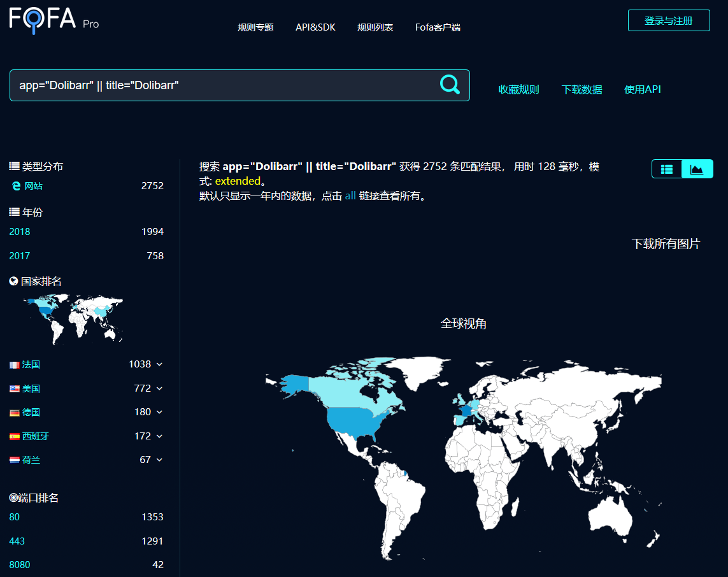Click the website type IE icon
728x577 pixels.
click(x=17, y=186)
